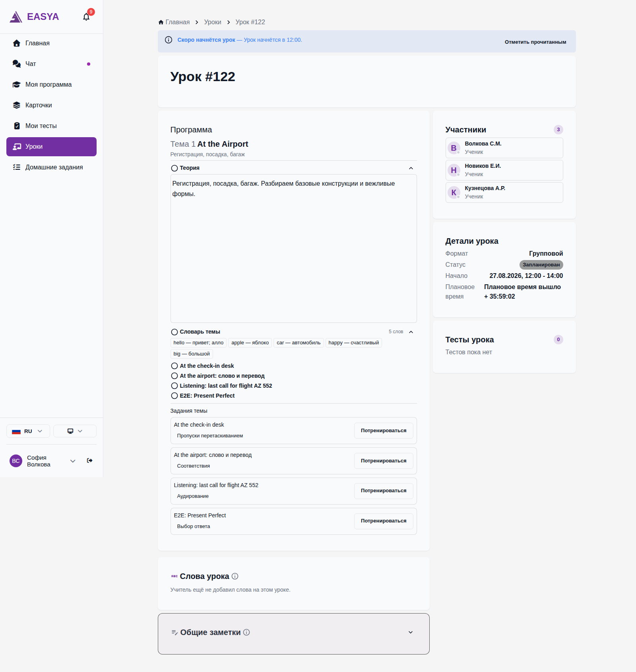Screen dimensions: 636x672
Task: Click avatar of Кузнецова А.Р.
Action: [454, 192]
